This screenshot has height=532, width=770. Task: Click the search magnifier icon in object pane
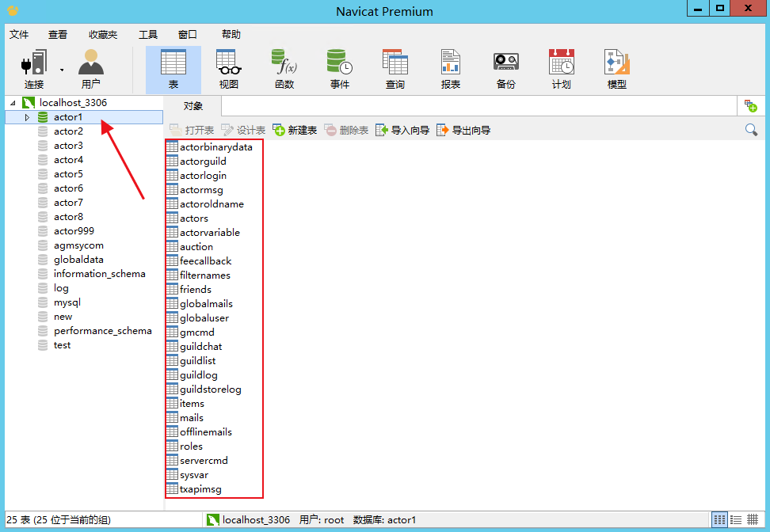coord(751,130)
